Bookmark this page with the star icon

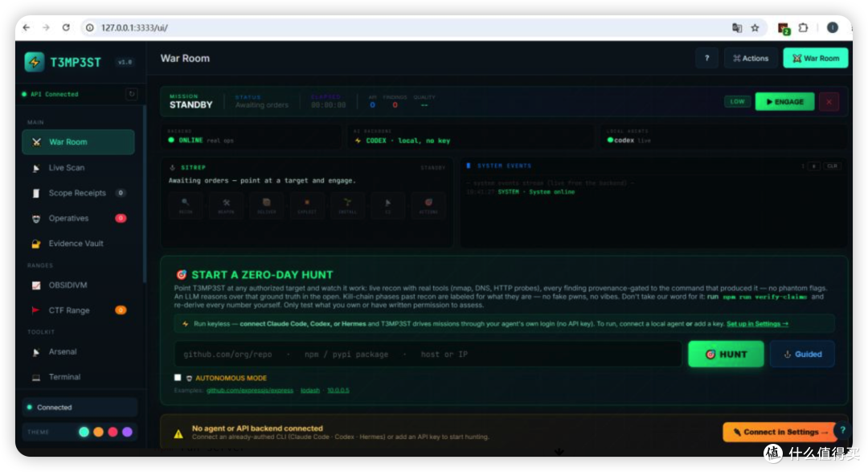(x=755, y=27)
